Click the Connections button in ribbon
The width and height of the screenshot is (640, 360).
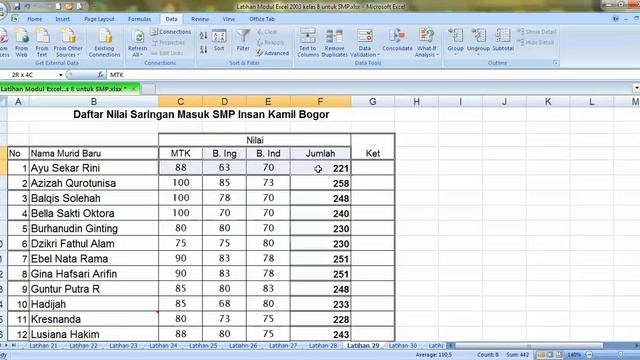click(171, 31)
